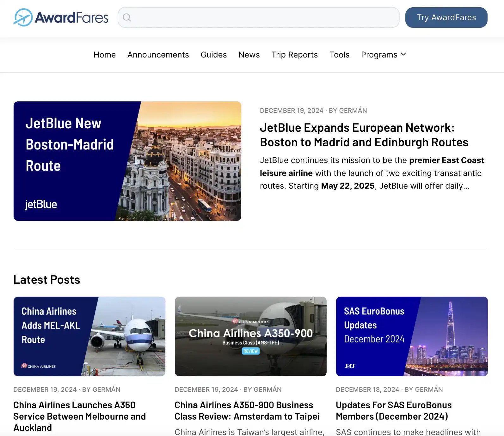Select News in the navigation
504x436 pixels.
pyautogui.click(x=249, y=55)
